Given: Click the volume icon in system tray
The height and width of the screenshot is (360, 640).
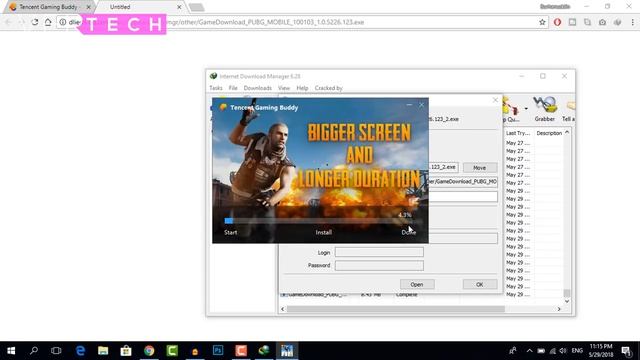Looking at the screenshot, I should click(563, 351).
